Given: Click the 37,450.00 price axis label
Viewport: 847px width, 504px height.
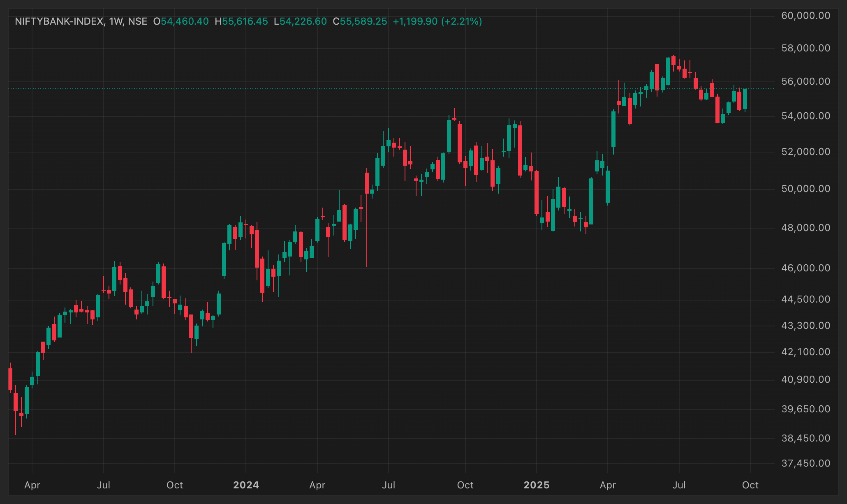Looking at the screenshot, I should (x=806, y=463).
